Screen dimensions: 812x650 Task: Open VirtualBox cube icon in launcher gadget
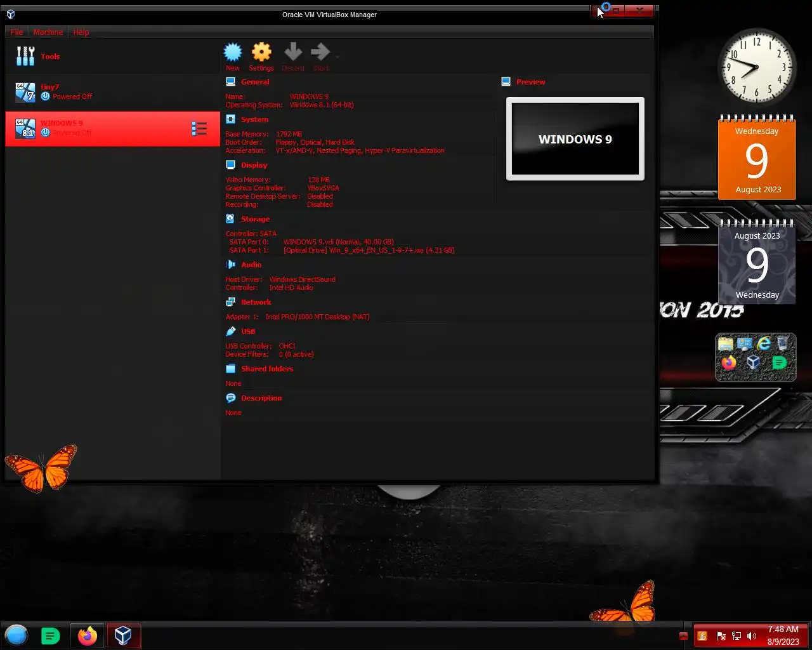754,362
